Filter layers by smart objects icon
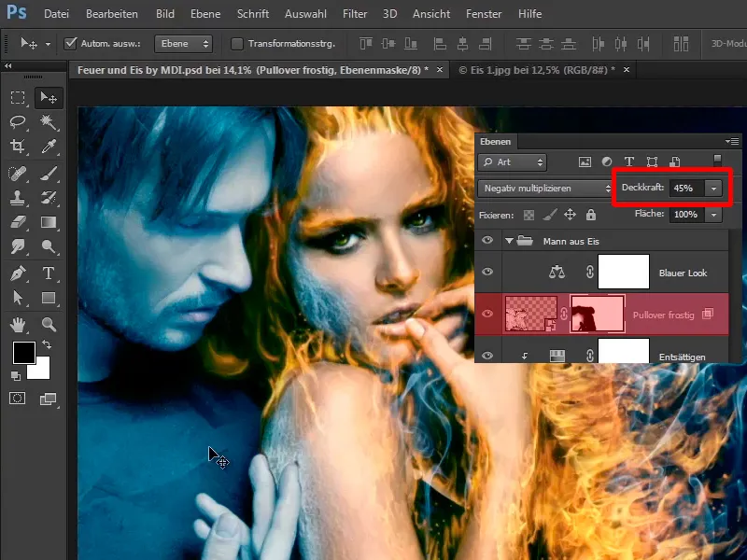 (674, 161)
